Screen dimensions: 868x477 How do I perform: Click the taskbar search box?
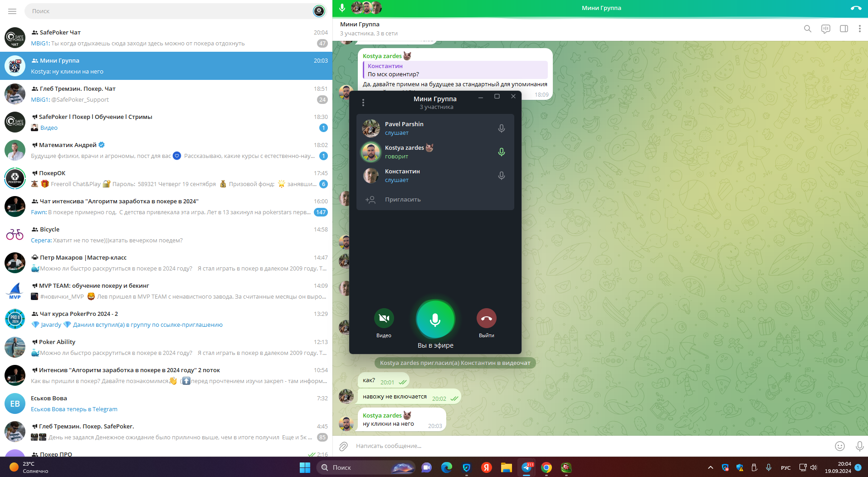(x=366, y=467)
